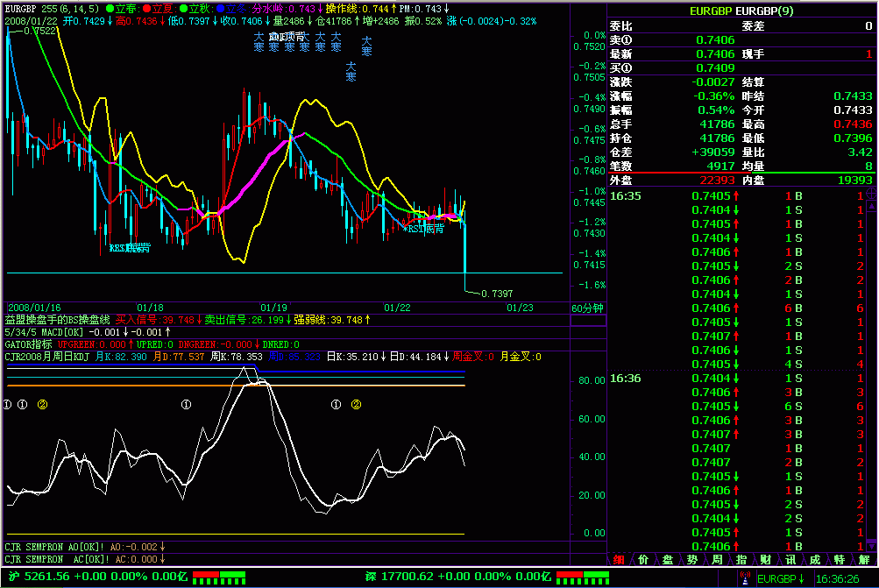Click the CJR SEMPRON AO indicator label

pyautogui.click(x=54, y=547)
